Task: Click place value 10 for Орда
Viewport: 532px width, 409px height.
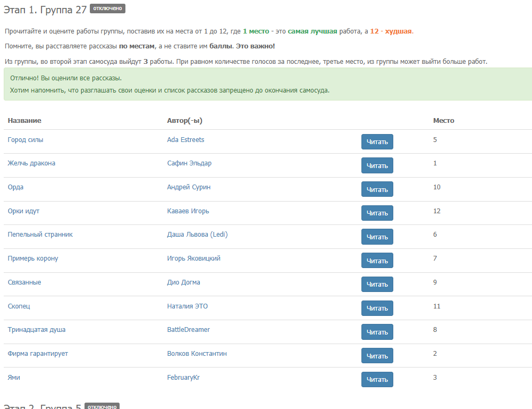Action: click(x=437, y=187)
